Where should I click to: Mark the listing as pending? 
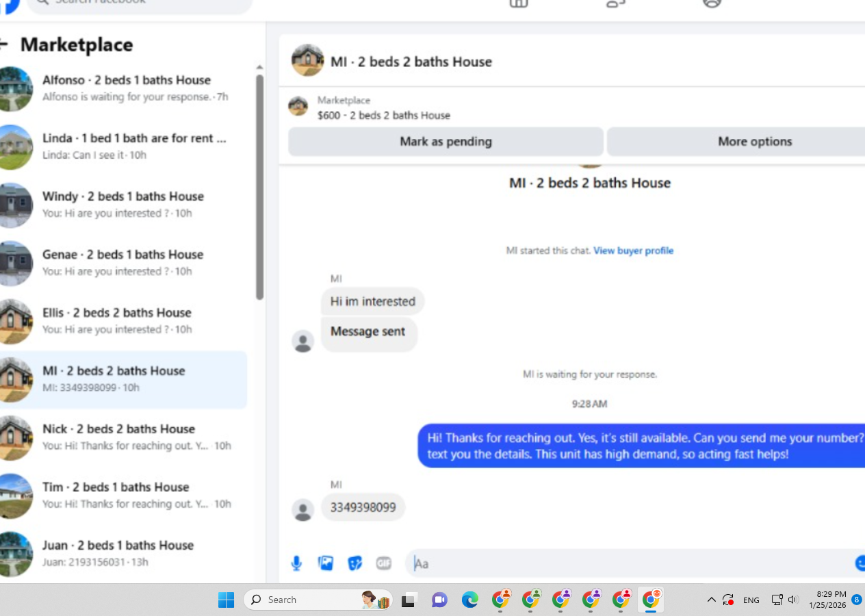coord(446,142)
